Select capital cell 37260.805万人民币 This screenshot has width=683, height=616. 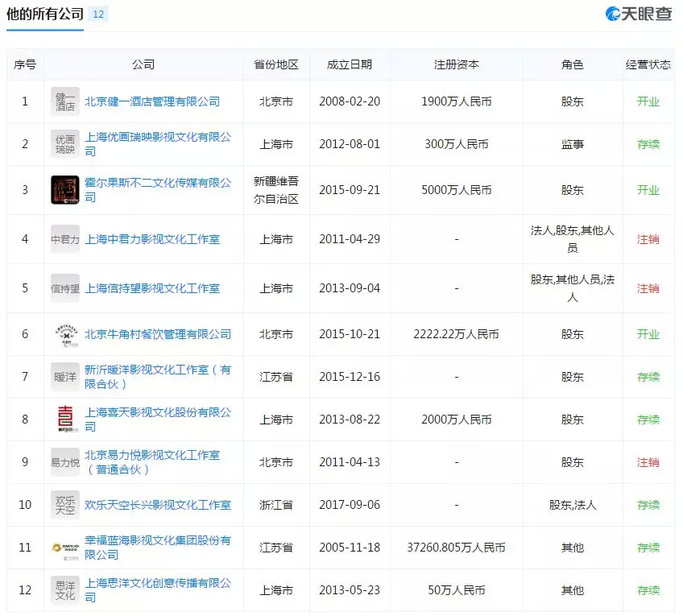tap(456, 548)
